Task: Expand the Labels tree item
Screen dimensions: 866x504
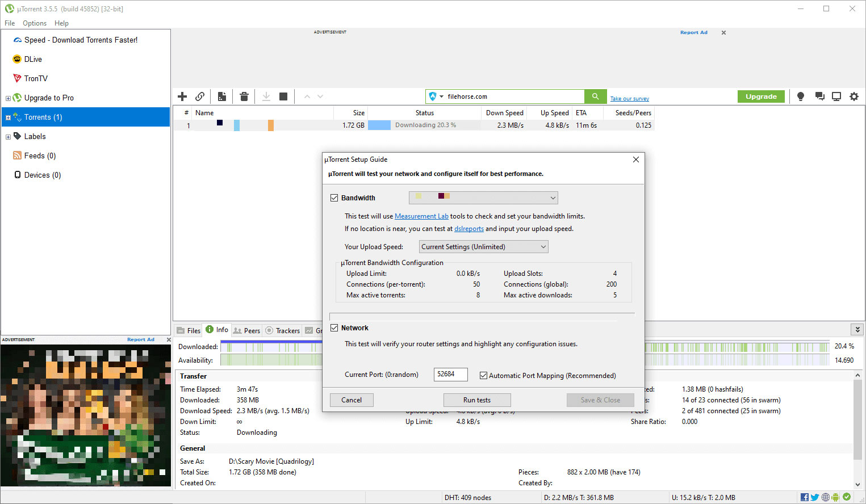Action: 8,137
